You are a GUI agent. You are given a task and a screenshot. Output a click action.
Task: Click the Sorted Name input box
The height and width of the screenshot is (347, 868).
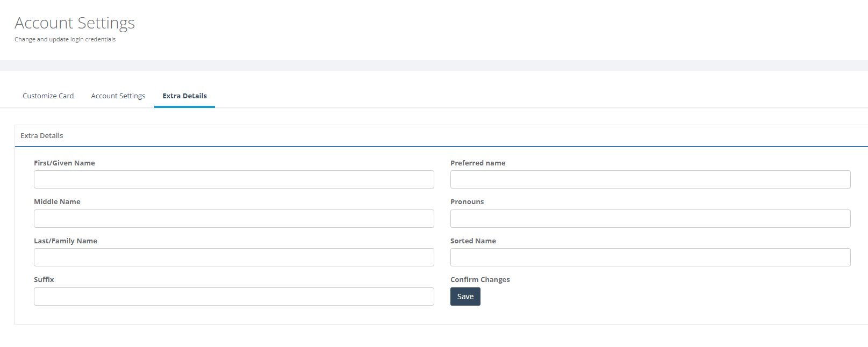coord(650,257)
